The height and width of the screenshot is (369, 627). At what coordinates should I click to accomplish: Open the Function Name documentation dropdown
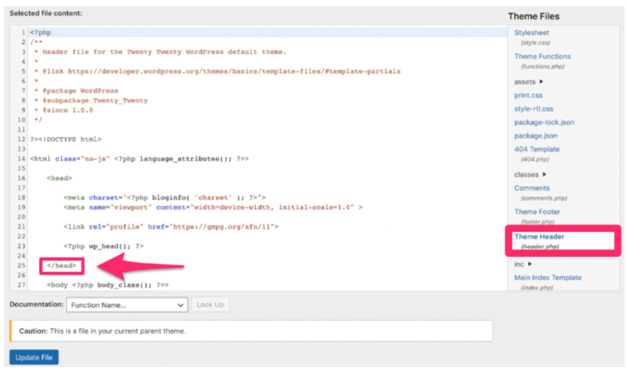tap(127, 305)
